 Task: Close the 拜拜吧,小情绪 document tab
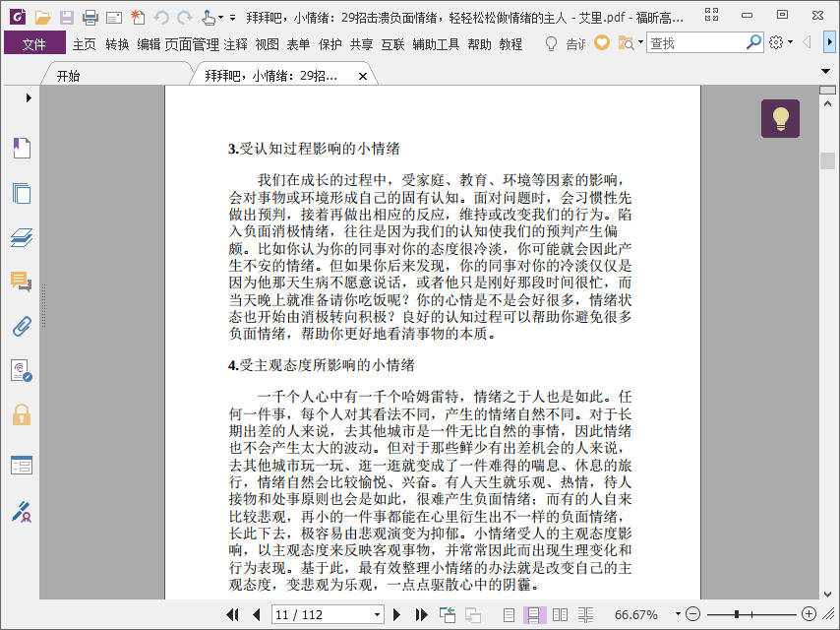(363, 76)
